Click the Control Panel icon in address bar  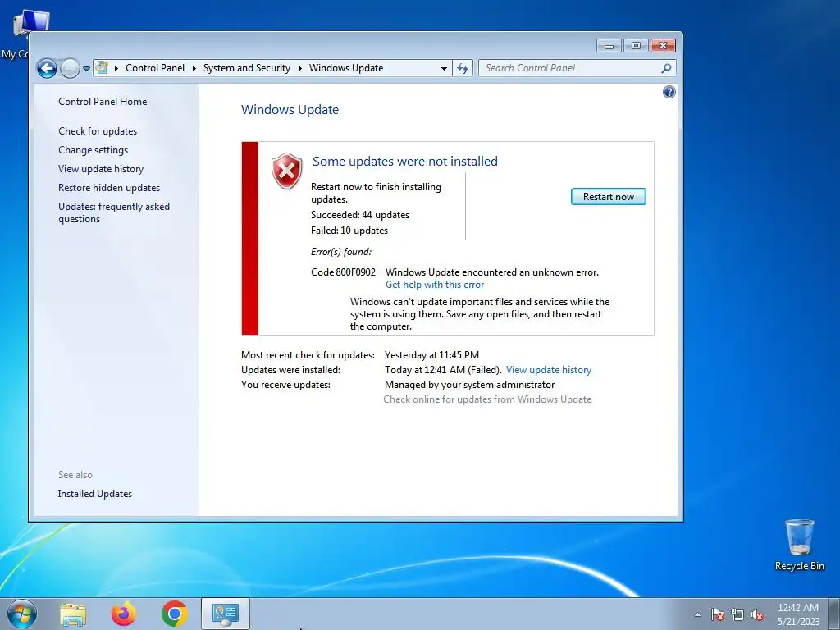click(101, 68)
